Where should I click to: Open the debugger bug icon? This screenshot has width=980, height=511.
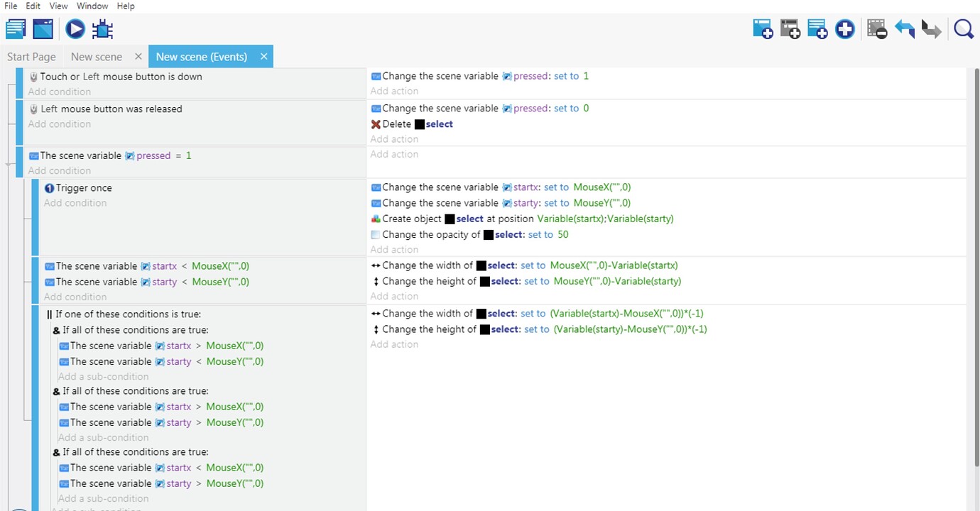coord(103,29)
